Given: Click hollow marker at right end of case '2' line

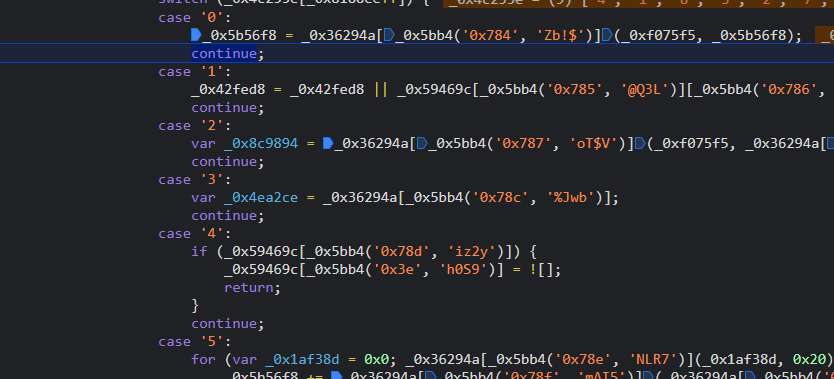Looking at the screenshot, I should [829, 143].
